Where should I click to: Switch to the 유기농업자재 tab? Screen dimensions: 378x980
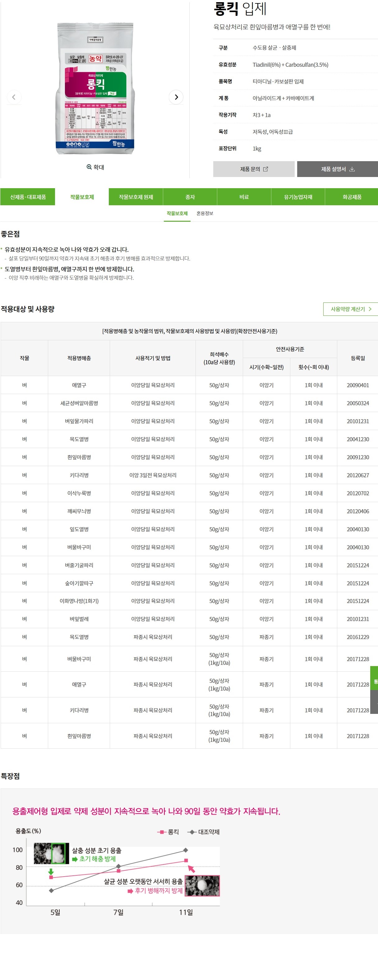[298, 197]
